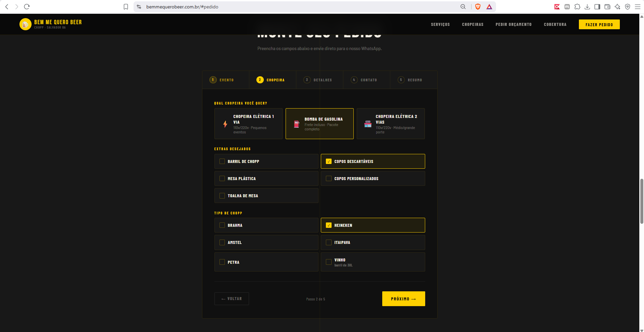
Task: Open the Brave Wallet icon
Action: point(607,7)
